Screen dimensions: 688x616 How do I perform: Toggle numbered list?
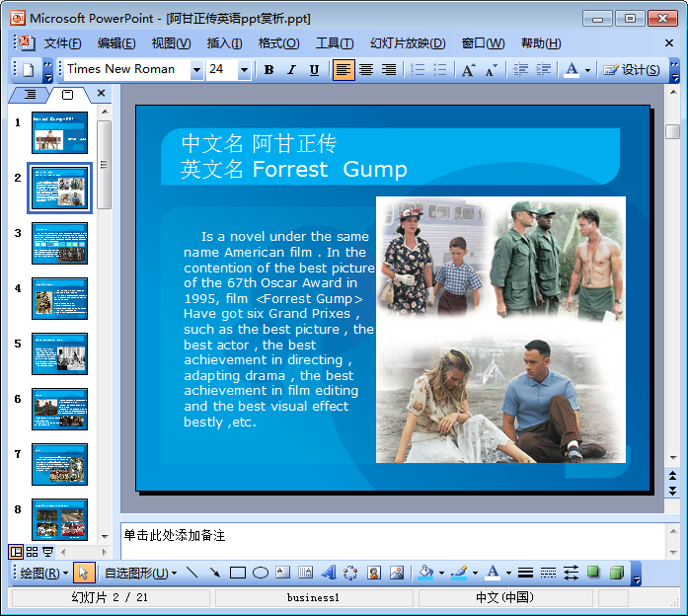click(418, 70)
